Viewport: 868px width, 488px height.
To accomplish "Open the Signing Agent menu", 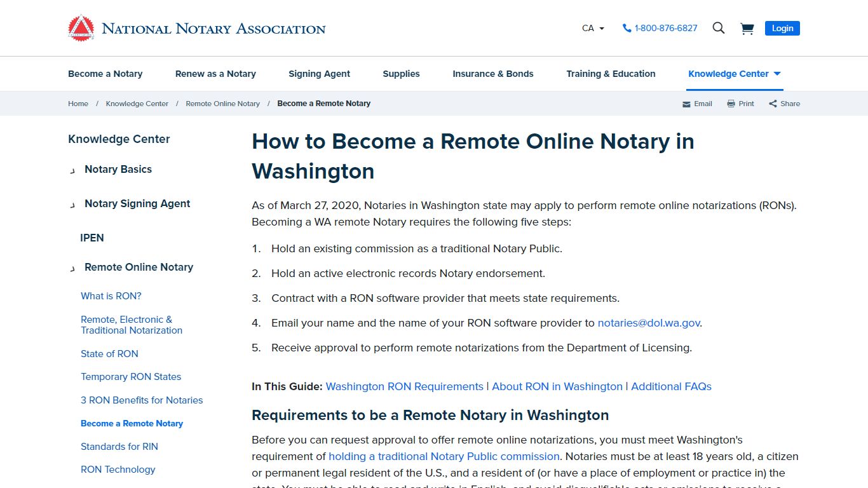I will pos(319,74).
